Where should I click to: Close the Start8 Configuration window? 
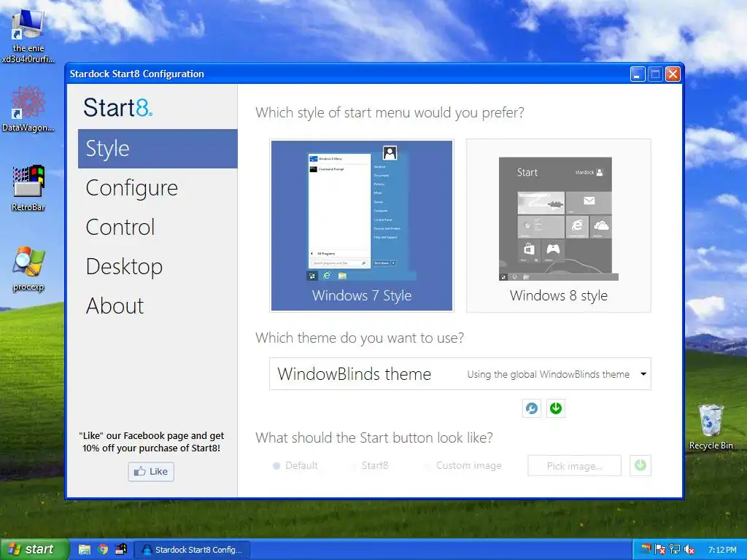673,74
